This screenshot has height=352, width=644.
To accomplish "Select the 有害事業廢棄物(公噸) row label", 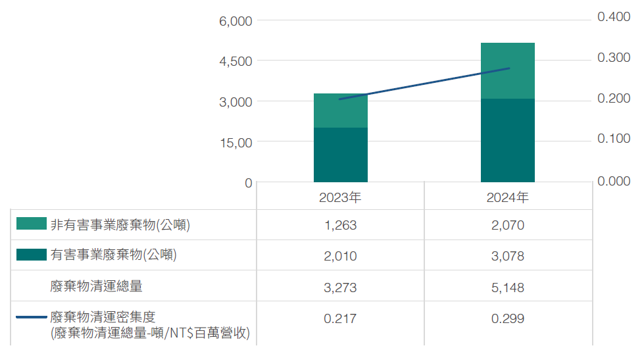I will (x=114, y=255).
